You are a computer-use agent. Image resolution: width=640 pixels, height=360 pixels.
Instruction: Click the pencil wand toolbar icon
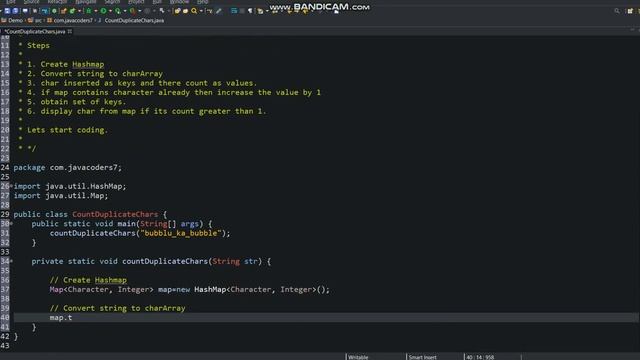pyautogui.click(x=219, y=11)
